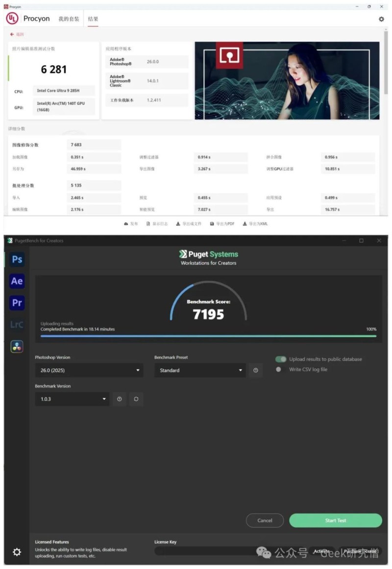This screenshot has width=392, height=569.
Task: Select the 结果 tab in Procyon
Action: tap(93, 19)
